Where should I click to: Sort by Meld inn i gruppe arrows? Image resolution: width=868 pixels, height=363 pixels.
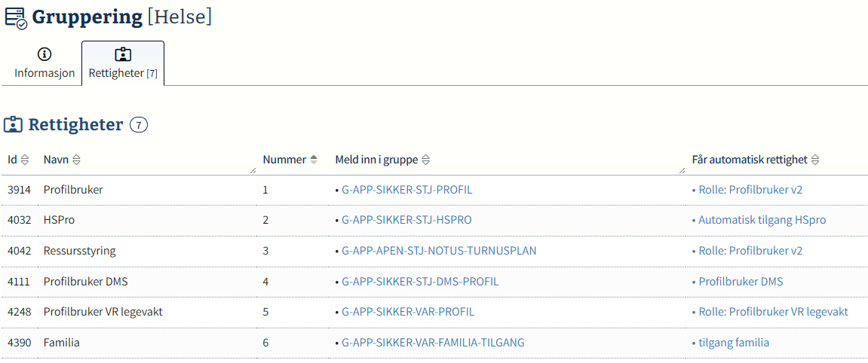coord(425,160)
